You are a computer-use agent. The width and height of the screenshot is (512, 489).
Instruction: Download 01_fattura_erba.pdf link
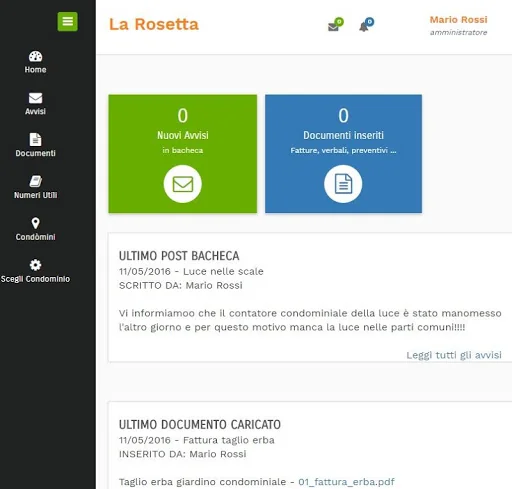346,482
